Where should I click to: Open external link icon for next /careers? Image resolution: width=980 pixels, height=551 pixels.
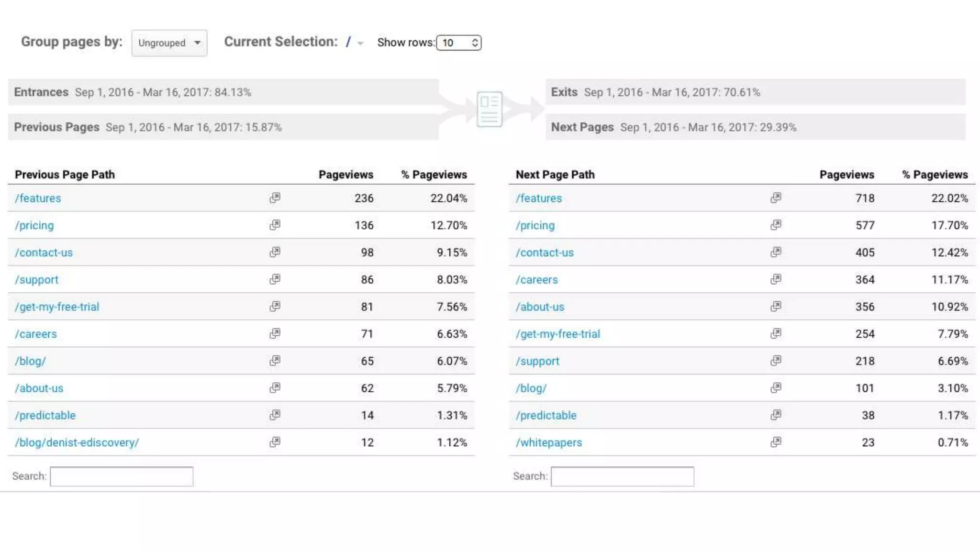click(776, 279)
